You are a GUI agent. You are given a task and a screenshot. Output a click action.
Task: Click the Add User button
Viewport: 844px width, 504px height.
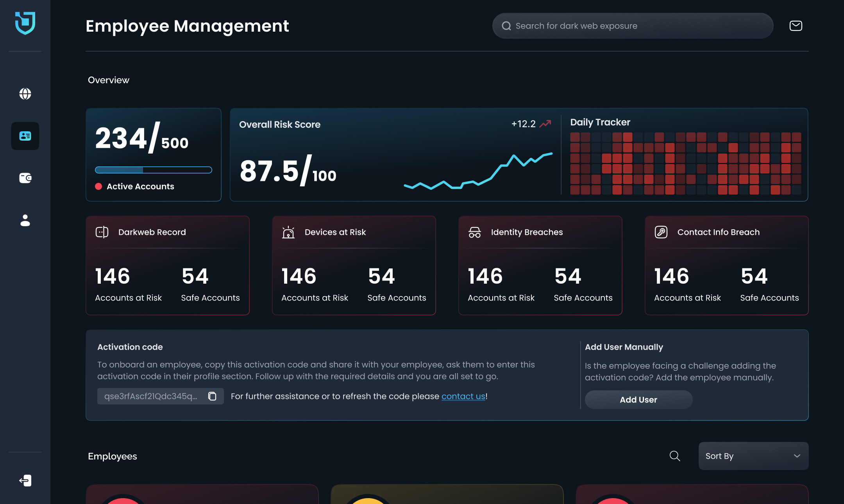(x=638, y=400)
